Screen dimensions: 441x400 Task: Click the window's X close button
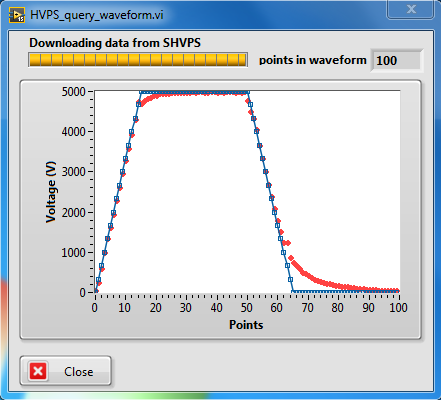pyautogui.click(x=410, y=9)
